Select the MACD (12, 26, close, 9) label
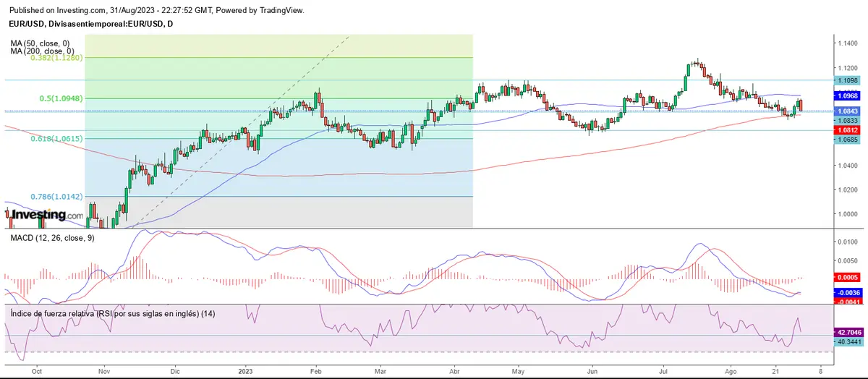This screenshot has height=379, width=868. [x=52, y=237]
